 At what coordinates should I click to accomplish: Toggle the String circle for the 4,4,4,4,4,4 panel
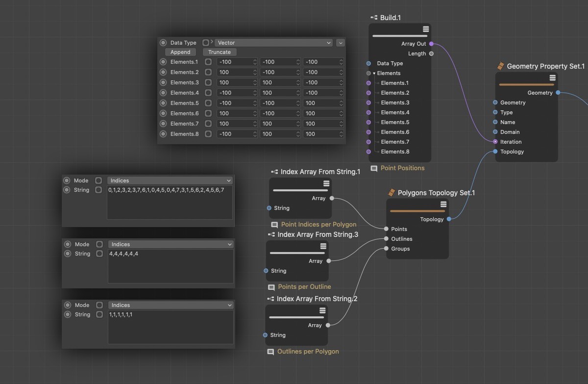(x=68, y=254)
